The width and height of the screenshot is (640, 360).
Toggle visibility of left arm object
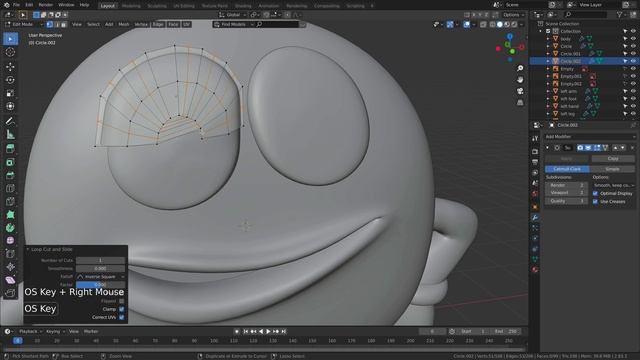(633, 91)
